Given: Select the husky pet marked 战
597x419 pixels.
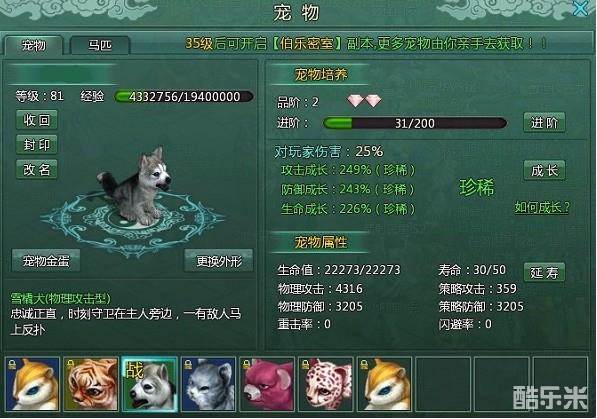Looking at the screenshot, I should point(150,384).
